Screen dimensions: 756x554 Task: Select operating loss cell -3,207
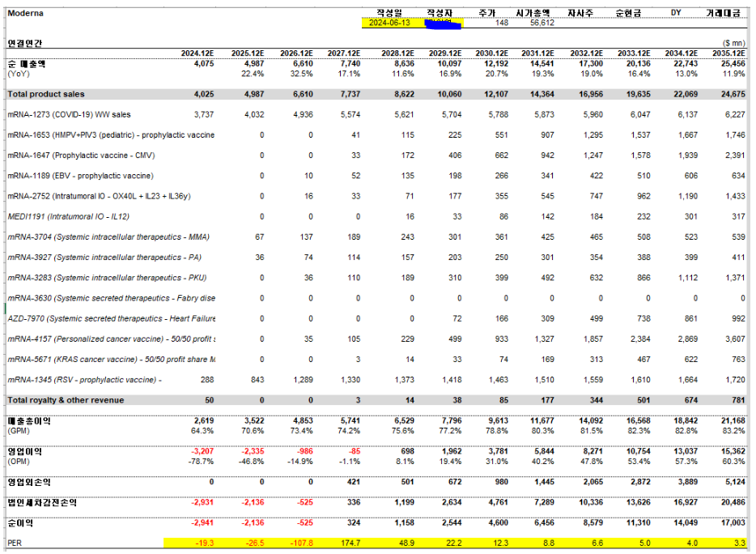(202, 451)
